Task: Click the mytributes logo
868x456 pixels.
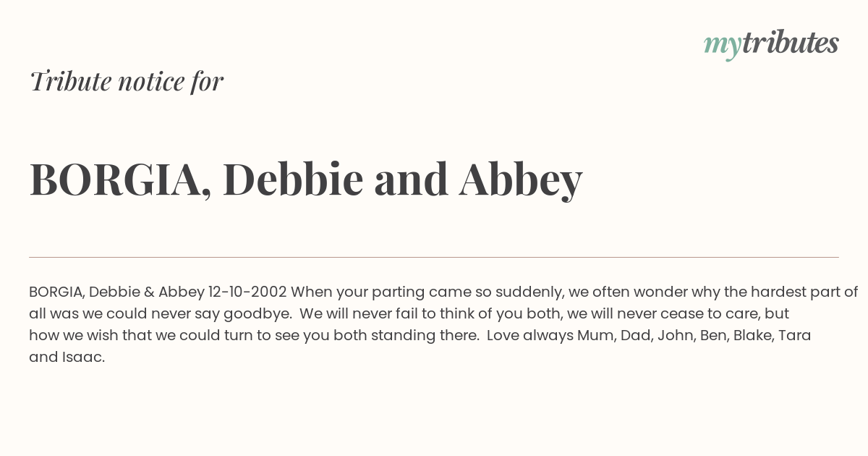Action: coord(771,44)
